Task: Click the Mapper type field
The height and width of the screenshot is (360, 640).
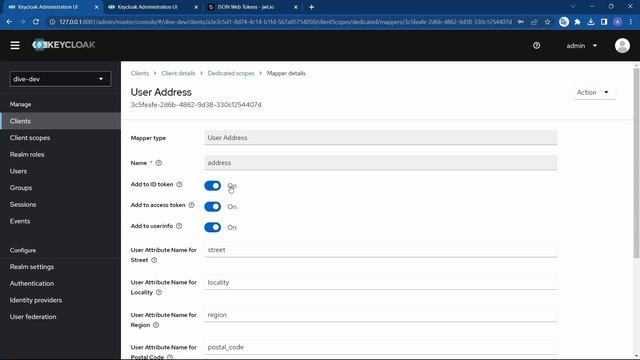Action: pos(380,138)
